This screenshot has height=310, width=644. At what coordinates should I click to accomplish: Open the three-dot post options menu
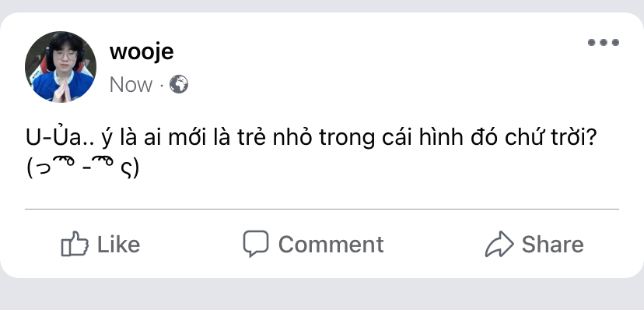point(603,42)
